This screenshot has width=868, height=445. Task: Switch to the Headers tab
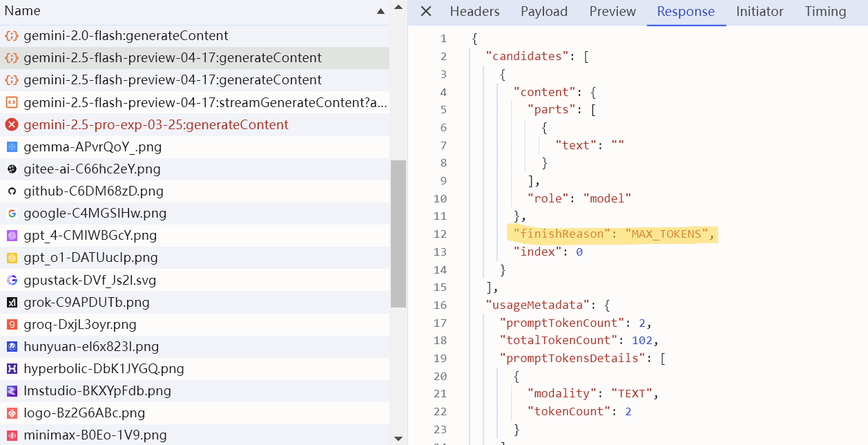click(474, 12)
